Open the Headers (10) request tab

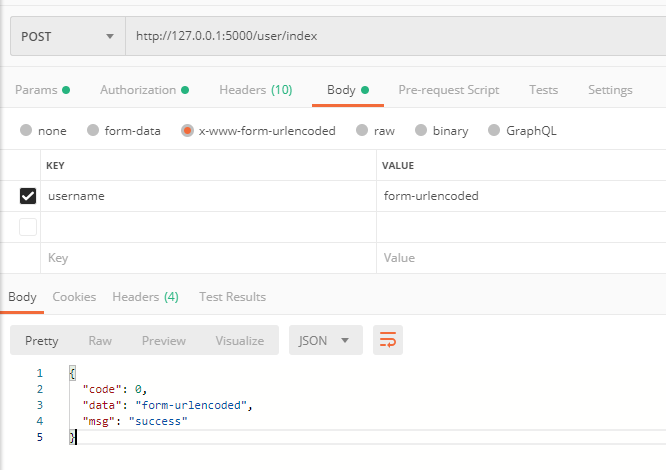pyautogui.click(x=255, y=90)
